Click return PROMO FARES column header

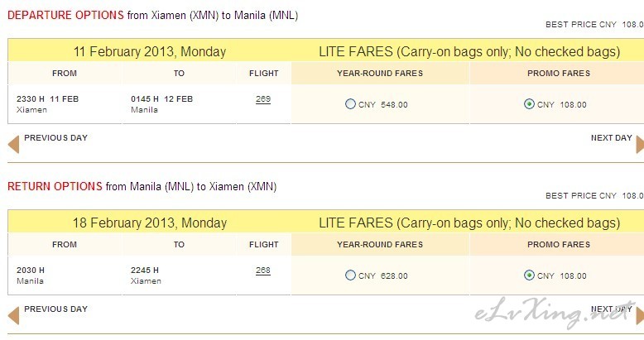559,245
